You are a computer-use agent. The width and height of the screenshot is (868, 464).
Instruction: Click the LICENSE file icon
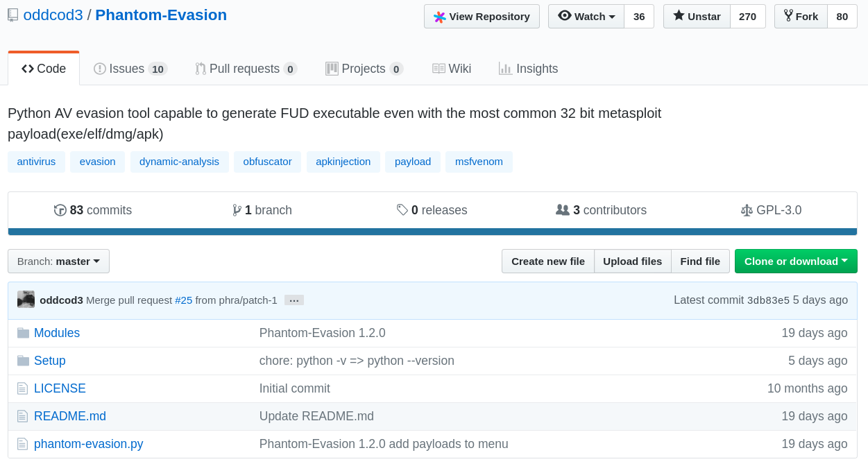[x=22, y=388]
